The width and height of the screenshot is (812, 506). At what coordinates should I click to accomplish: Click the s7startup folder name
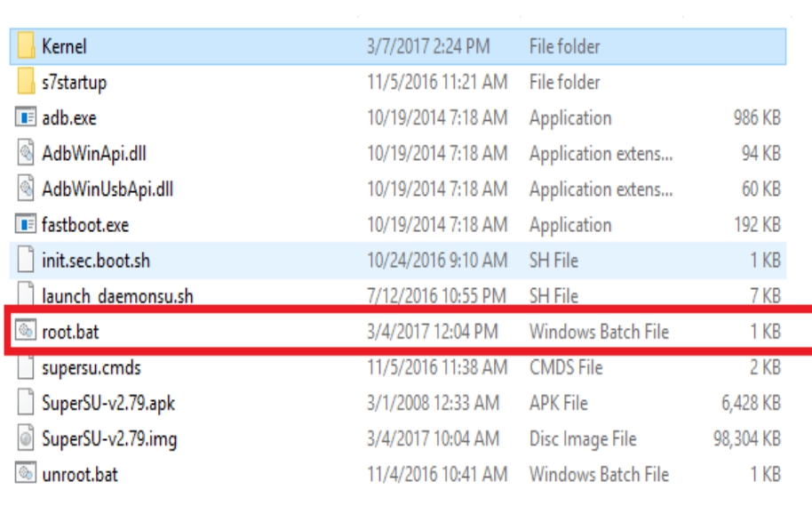point(74,83)
